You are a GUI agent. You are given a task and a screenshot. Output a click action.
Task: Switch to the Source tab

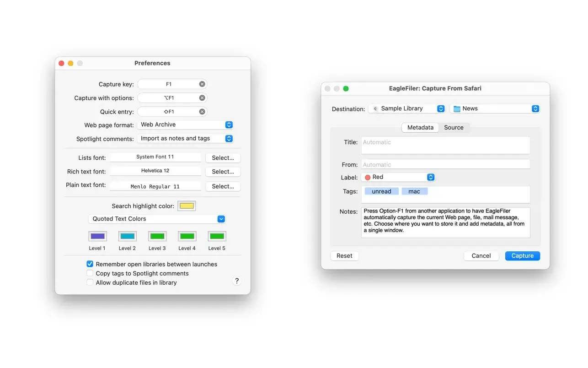coord(454,128)
